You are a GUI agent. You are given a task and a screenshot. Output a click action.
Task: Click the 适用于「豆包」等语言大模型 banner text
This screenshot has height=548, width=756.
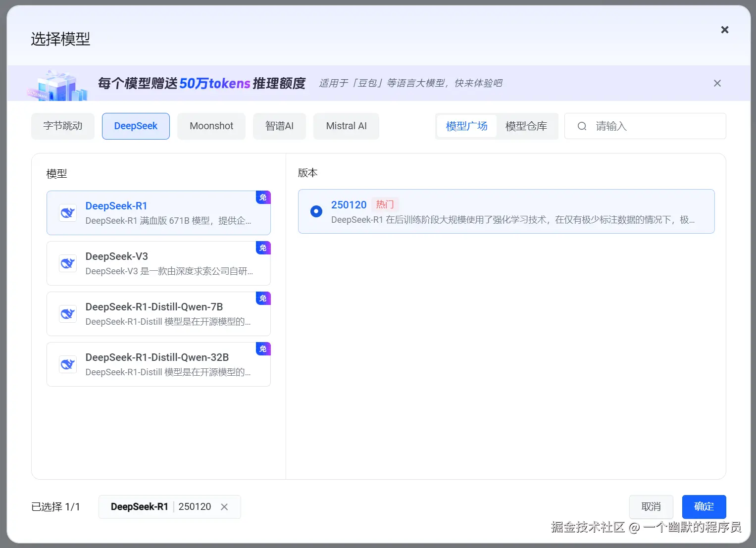coord(410,83)
